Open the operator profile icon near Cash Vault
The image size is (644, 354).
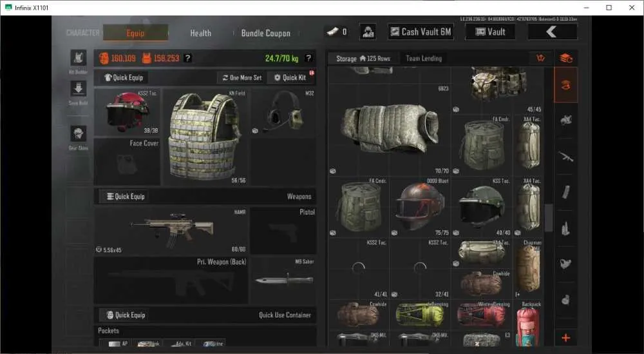(368, 32)
